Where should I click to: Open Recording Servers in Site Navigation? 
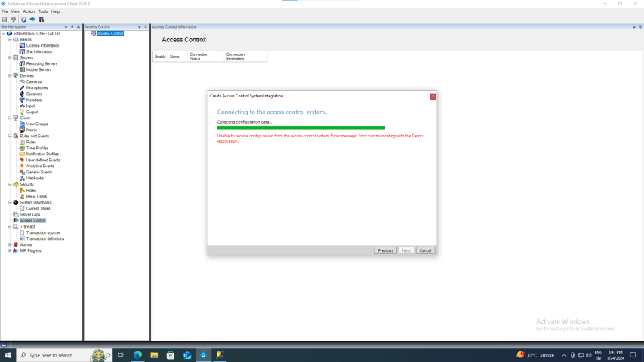pyautogui.click(x=42, y=63)
